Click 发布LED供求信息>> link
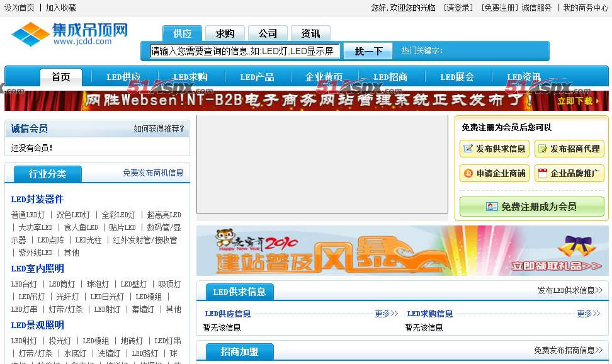Screen dimensions: 612x364 tap(570, 290)
